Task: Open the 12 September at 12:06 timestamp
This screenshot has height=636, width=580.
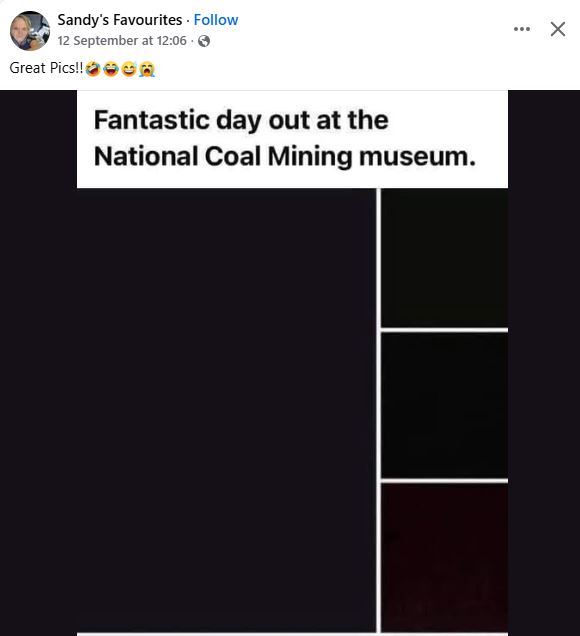Action: [122, 41]
